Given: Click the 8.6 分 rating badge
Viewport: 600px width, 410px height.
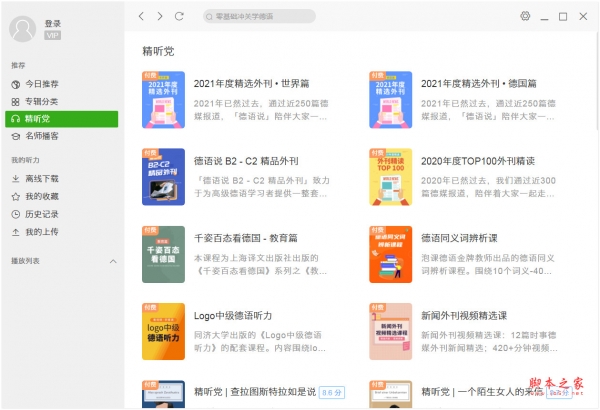Looking at the screenshot, I should click(x=332, y=392).
